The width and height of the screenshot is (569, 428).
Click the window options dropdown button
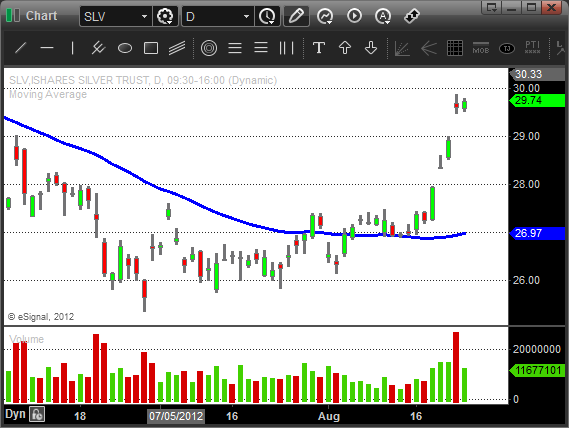[492, 7]
